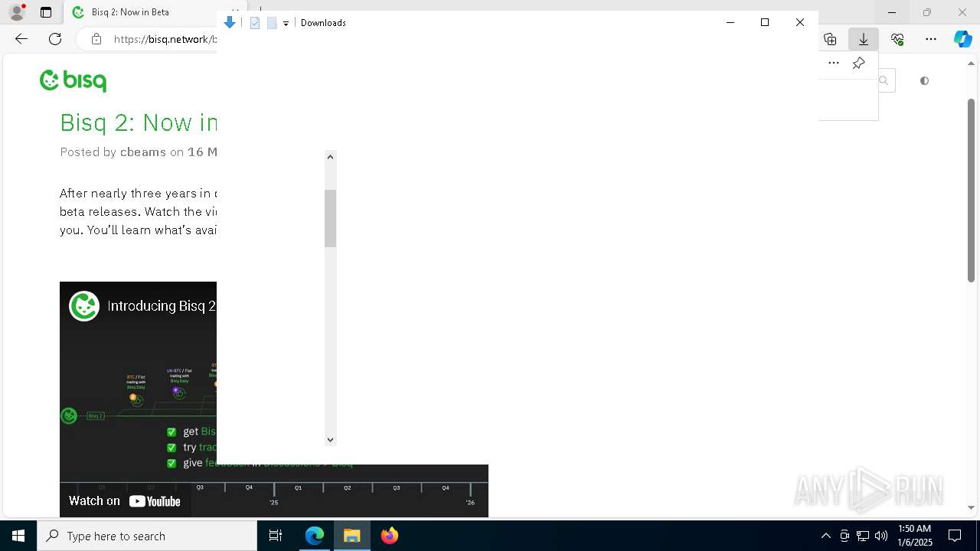The height and width of the screenshot is (551, 980).
Task: Toggle Bisq site dark mode
Action: click(925, 80)
